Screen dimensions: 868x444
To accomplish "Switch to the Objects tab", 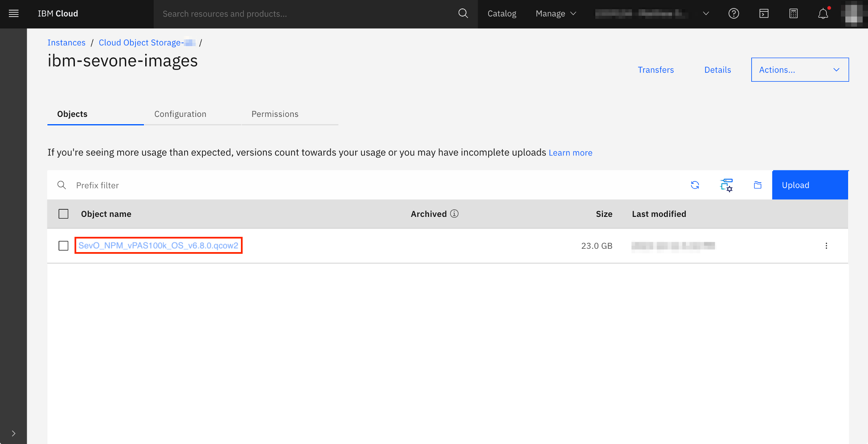I will coord(95,114).
